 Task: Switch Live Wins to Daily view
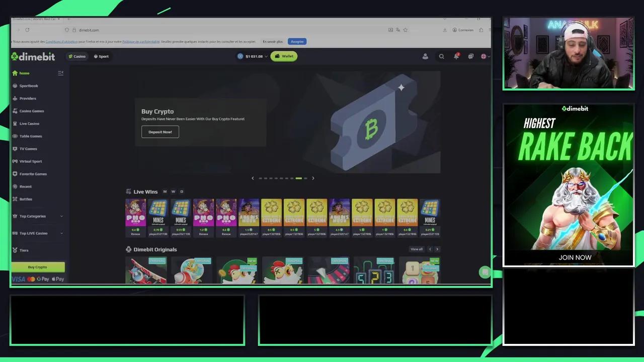coord(182,191)
